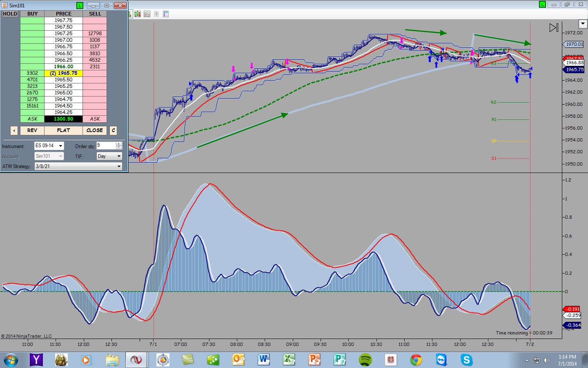
Task: Click the sell-side 1008 volume cell
Action: 95,40
